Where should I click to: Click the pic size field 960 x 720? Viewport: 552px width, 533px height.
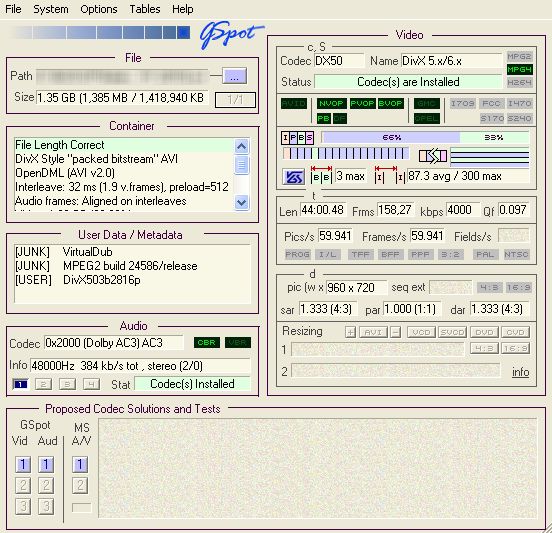(x=356, y=288)
